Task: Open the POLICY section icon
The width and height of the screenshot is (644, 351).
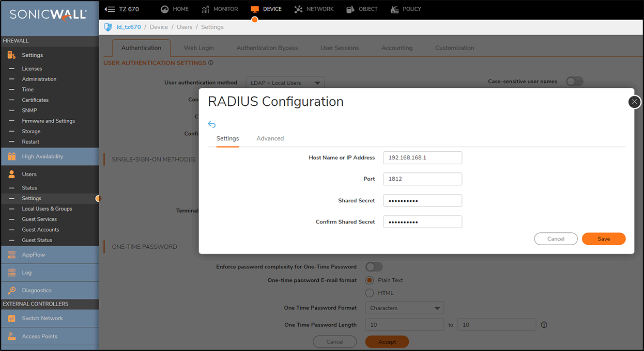Action: tap(395, 9)
